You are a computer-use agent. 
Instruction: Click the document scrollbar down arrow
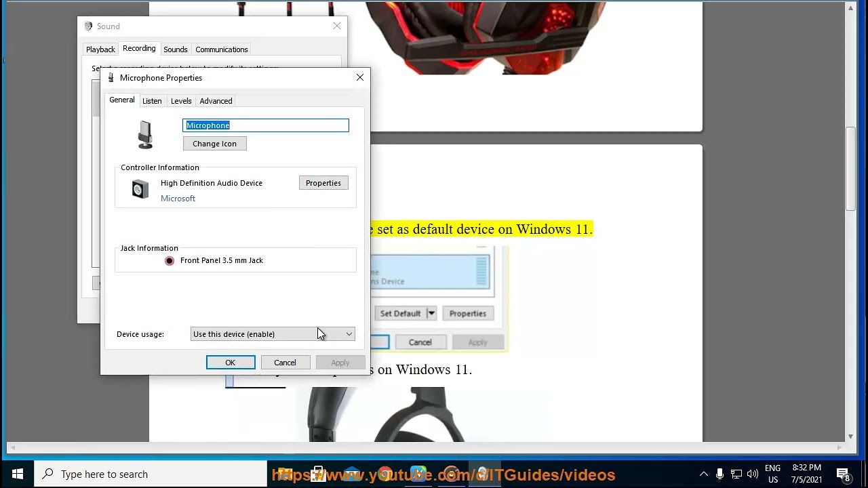(x=851, y=436)
